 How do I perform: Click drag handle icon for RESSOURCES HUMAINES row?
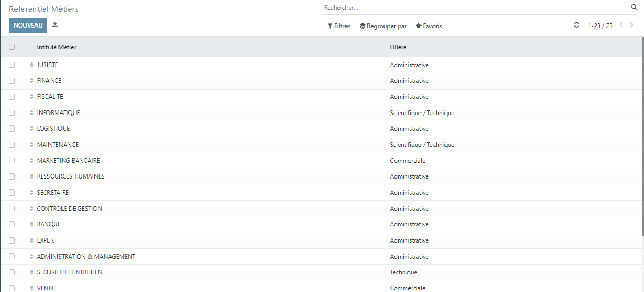tap(31, 176)
